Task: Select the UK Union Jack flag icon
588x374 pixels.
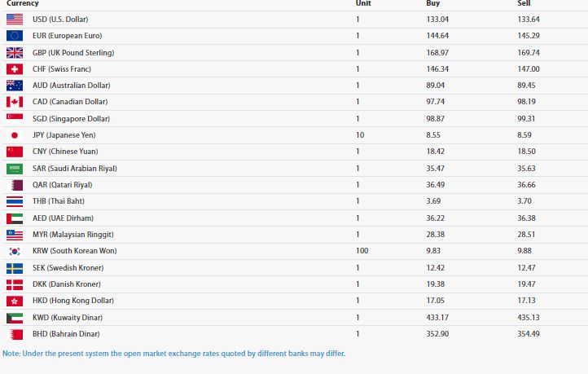Action: tap(15, 53)
